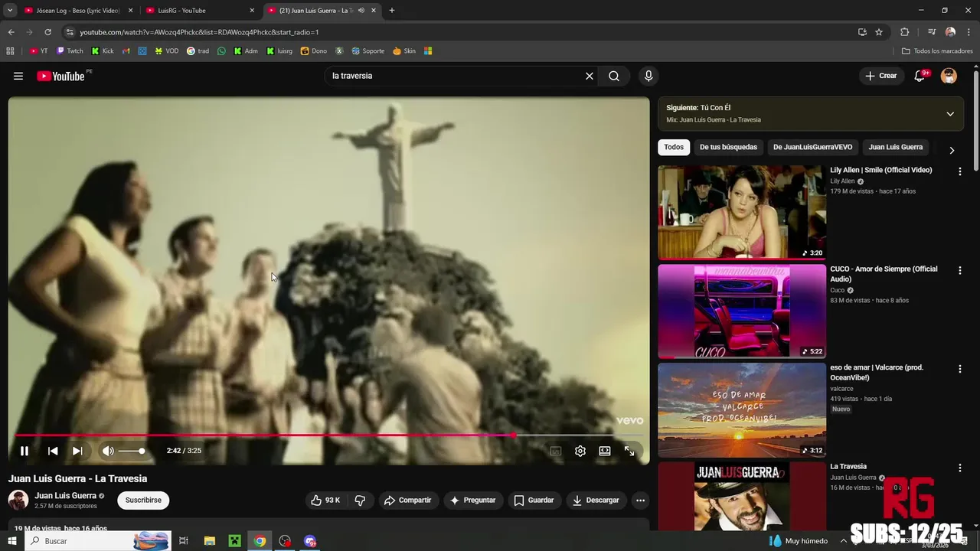This screenshot has width=980, height=551.
Task: Open the YouTube notifications bell
Action: coord(920,76)
